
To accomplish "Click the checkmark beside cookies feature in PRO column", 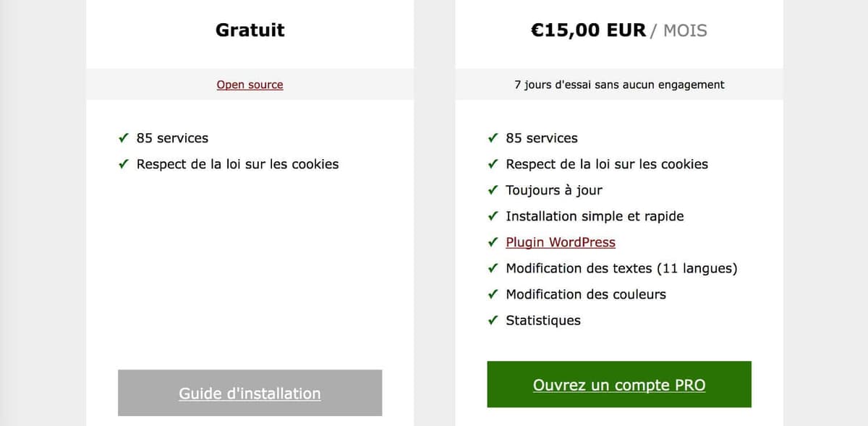I will (494, 164).
